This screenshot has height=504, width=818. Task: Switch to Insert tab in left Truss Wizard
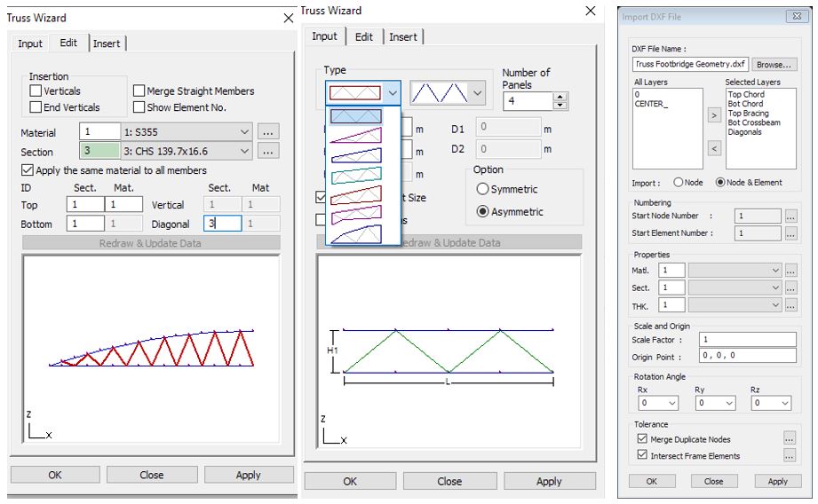click(107, 43)
